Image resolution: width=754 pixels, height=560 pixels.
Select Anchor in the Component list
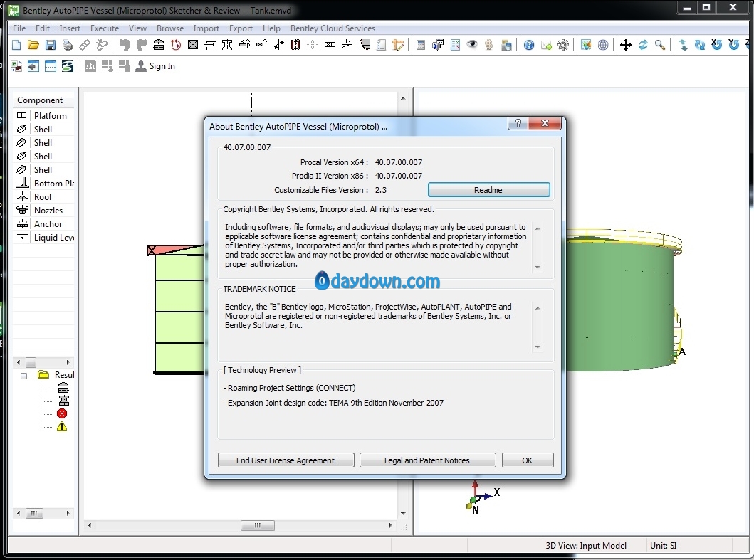(44, 223)
